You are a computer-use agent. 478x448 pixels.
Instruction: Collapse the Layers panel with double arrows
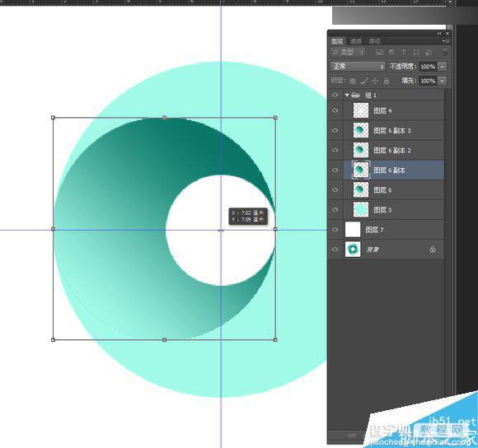(439, 34)
